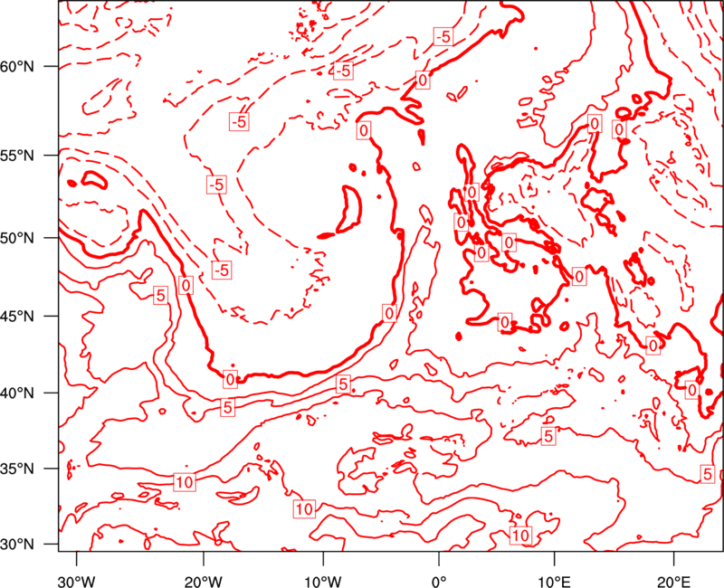This screenshot has height=588, width=724.
Task: Select the 35°N latitude label
Action: 17,469
